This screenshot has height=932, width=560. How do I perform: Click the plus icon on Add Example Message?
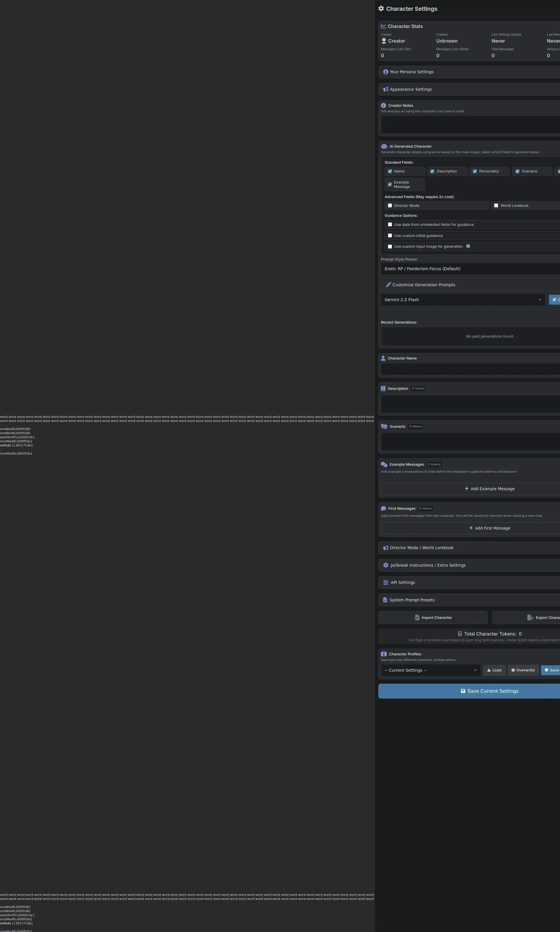coord(467,488)
